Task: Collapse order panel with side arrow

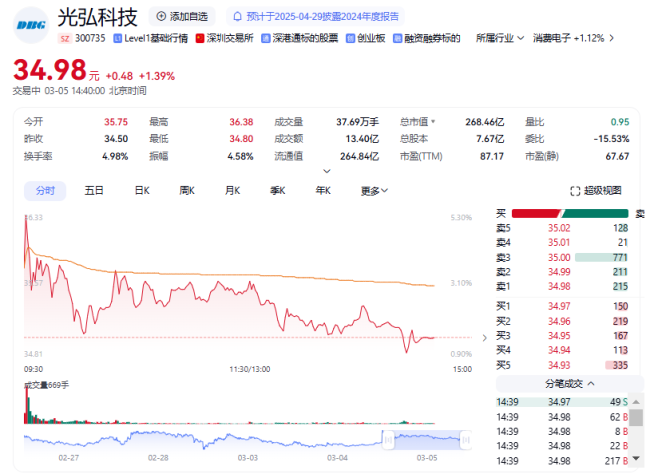Action: (485, 338)
